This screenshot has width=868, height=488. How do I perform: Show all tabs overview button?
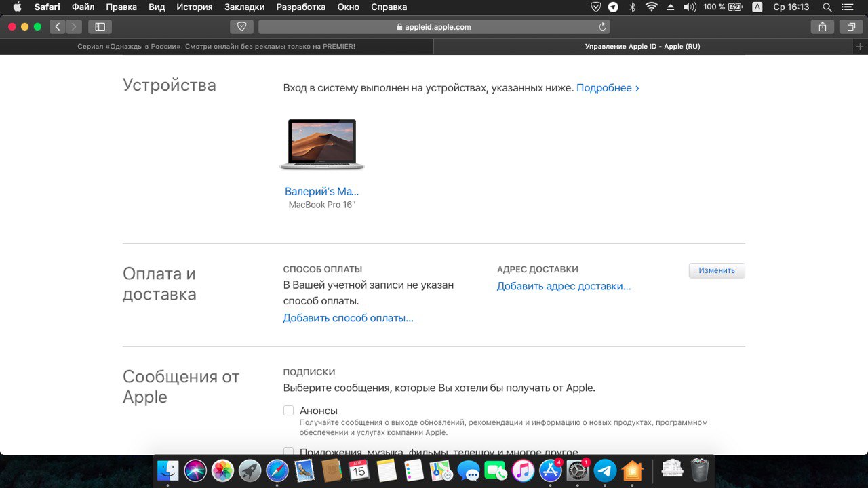click(850, 26)
